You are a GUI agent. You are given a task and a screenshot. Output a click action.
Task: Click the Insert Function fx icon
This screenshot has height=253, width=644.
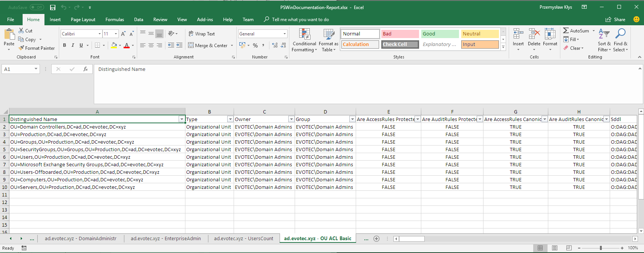(86, 69)
